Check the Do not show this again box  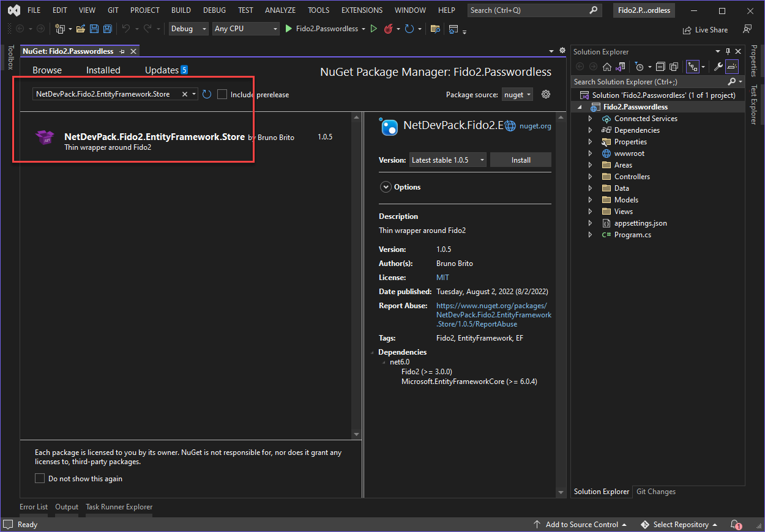click(x=40, y=478)
